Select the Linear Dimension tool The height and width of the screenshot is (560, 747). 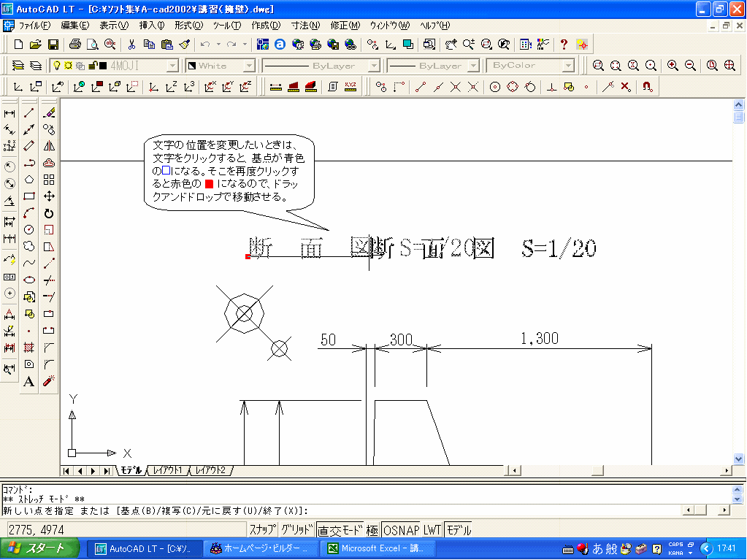point(9,113)
